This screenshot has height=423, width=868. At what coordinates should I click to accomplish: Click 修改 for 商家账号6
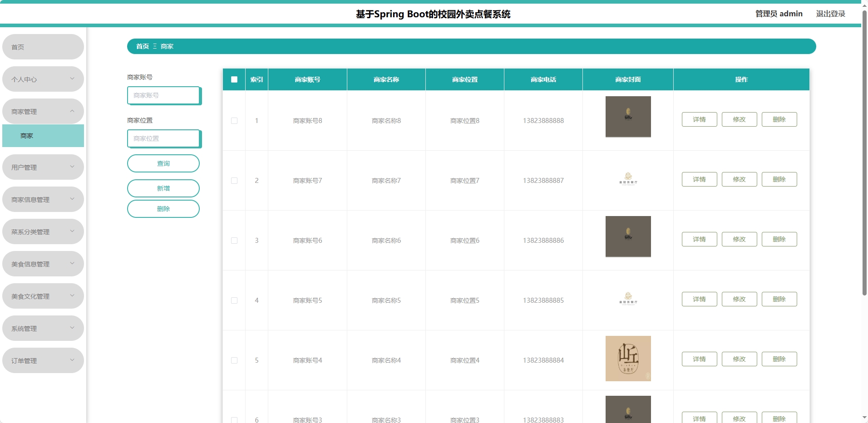740,239
